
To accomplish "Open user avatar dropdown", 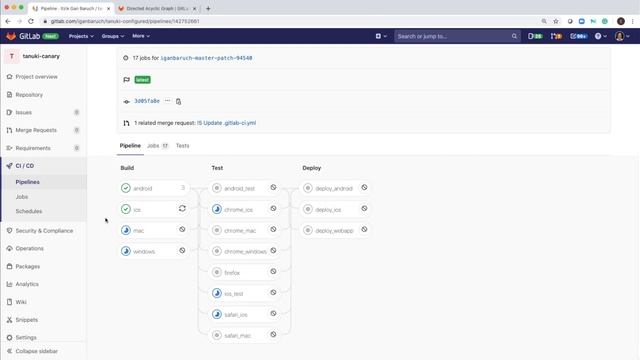I will click(622, 36).
